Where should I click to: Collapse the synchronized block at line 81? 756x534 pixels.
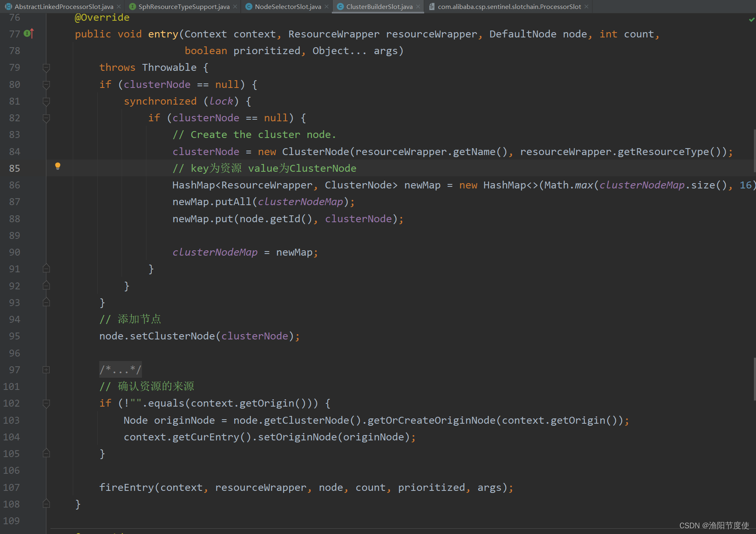(x=46, y=101)
